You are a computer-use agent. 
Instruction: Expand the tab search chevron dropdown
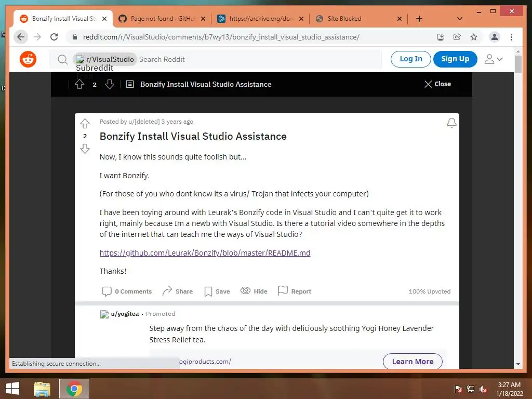coord(460,19)
